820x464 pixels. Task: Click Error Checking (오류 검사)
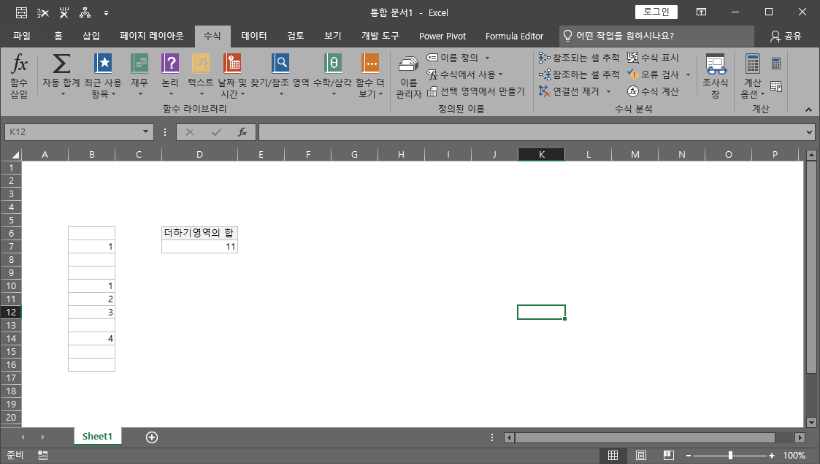click(x=653, y=74)
